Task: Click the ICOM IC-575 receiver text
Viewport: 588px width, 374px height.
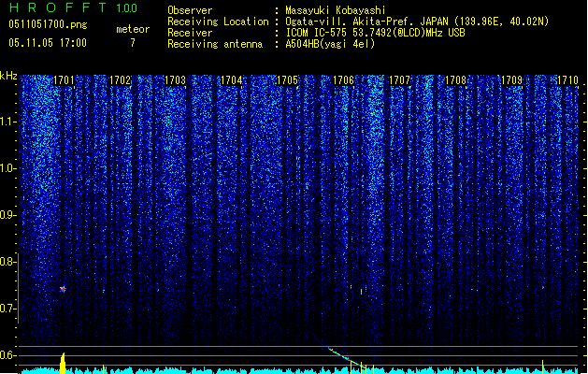Action: [x=375, y=33]
